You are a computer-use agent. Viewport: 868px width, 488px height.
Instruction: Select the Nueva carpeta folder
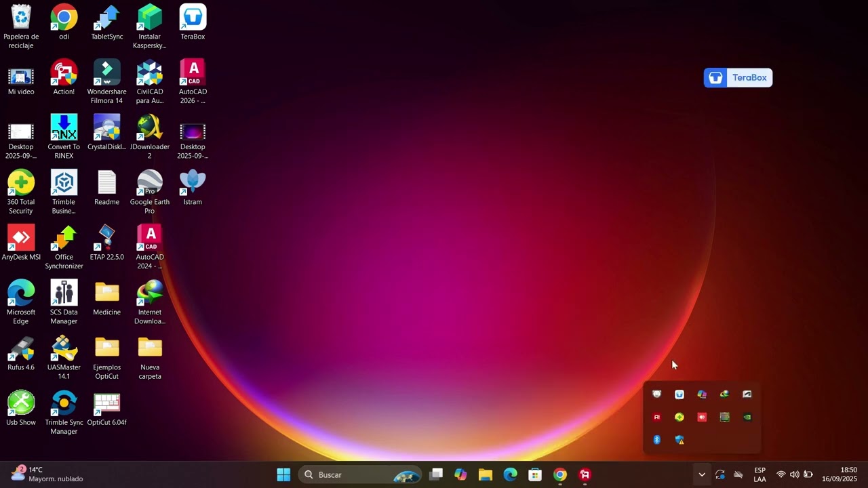click(149, 357)
